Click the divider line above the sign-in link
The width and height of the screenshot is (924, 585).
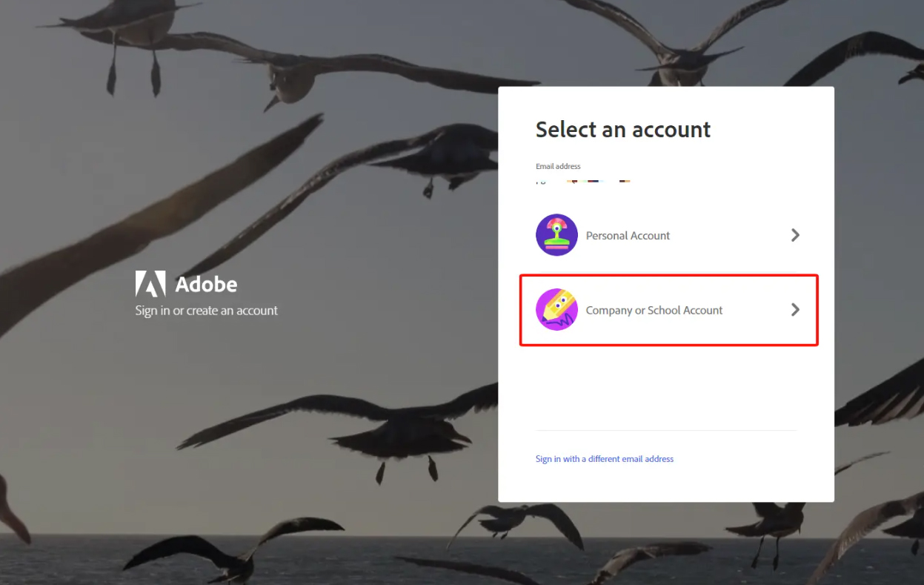pyautogui.click(x=665, y=430)
